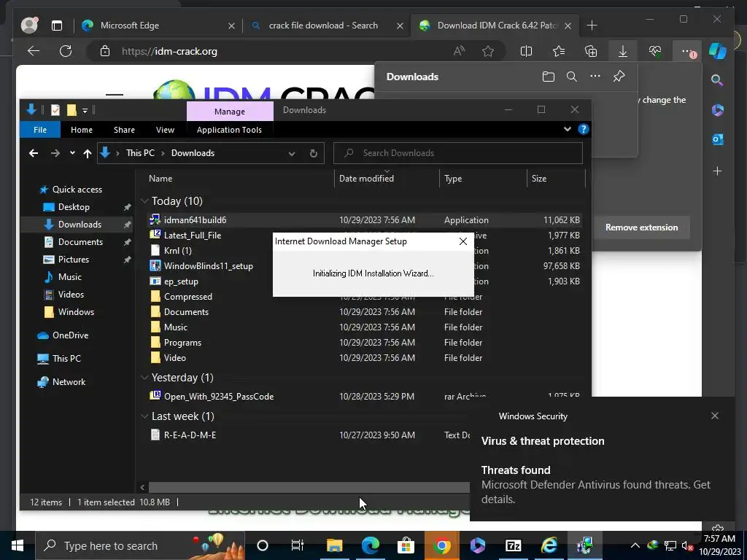Open more options in Downloads panel
The width and height of the screenshot is (747, 560).
click(595, 76)
